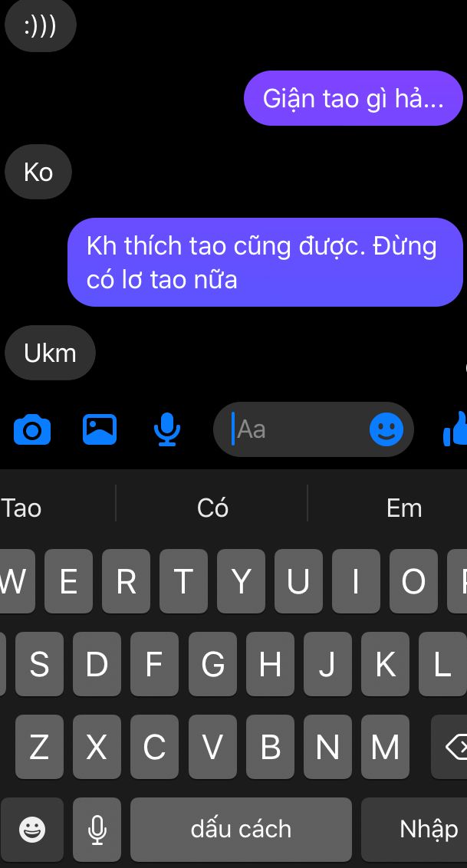467x868 pixels.
Task: Pick the "Em" predictive suggestion
Action: pyautogui.click(x=404, y=508)
